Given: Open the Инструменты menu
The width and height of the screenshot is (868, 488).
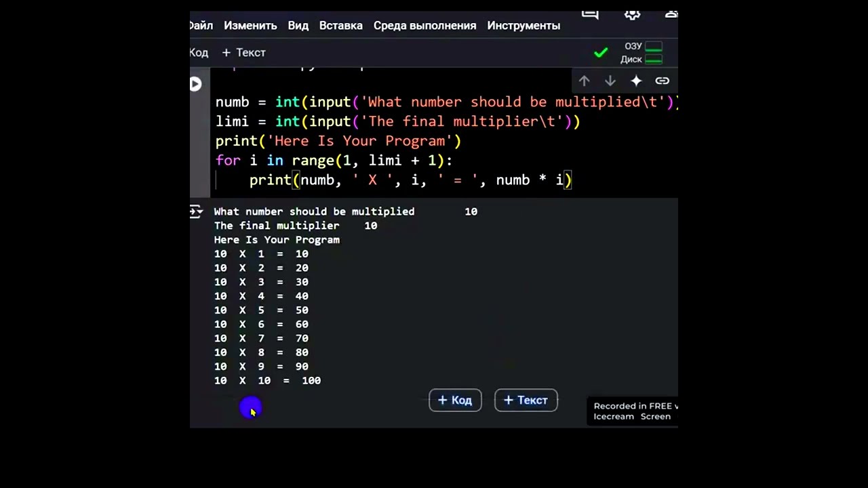Looking at the screenshot, I should (524, 26).
